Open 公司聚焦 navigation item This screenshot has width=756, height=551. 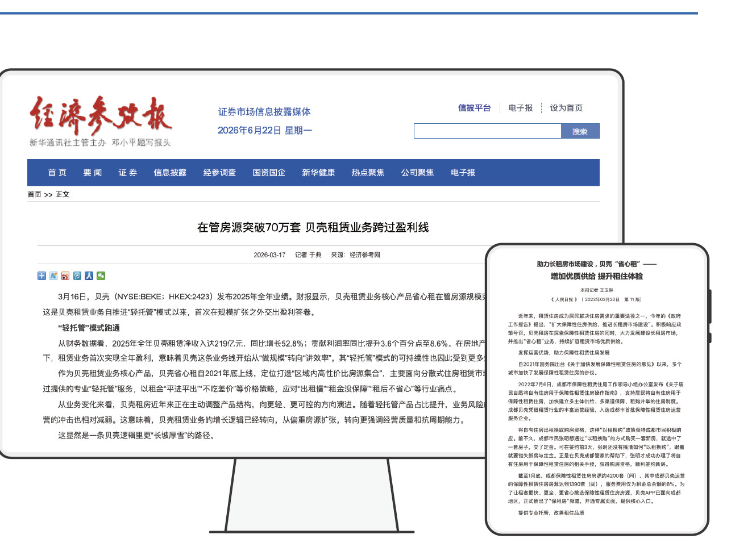[417, 173]
